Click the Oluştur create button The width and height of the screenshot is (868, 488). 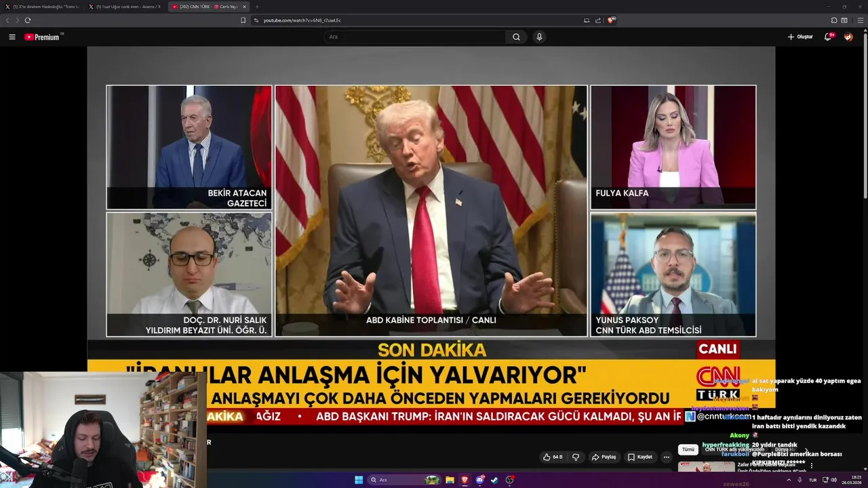[x=800, y=37]
